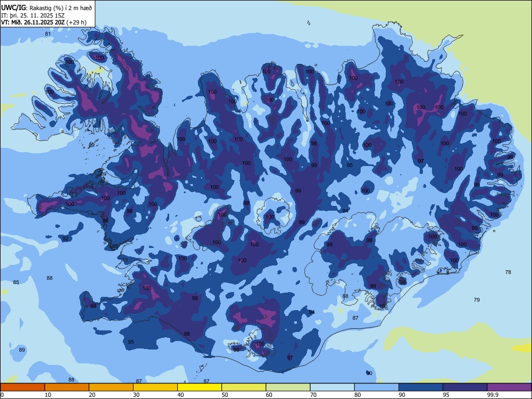Pick the purple above-99.9 legend swatch

point(509,387)
